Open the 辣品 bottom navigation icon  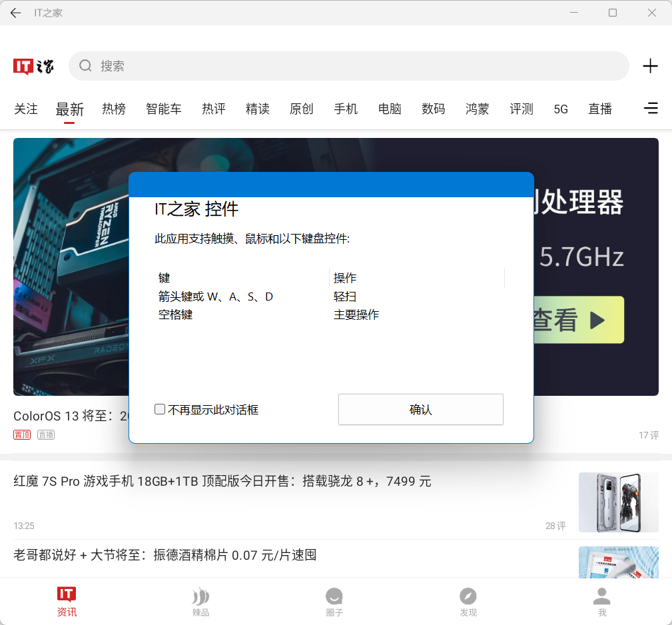[x=200, y=602]
